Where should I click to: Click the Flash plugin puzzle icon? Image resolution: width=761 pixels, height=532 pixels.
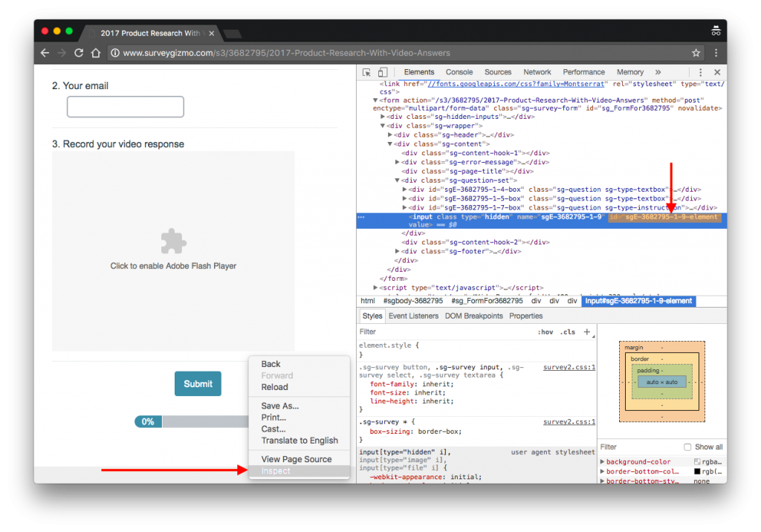(x=173, y=241)
